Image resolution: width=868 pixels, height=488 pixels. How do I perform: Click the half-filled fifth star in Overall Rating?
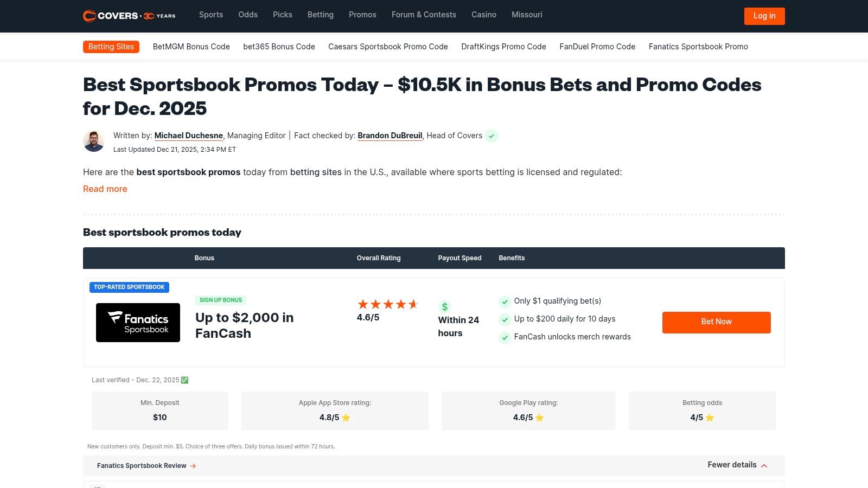(414, 304)
